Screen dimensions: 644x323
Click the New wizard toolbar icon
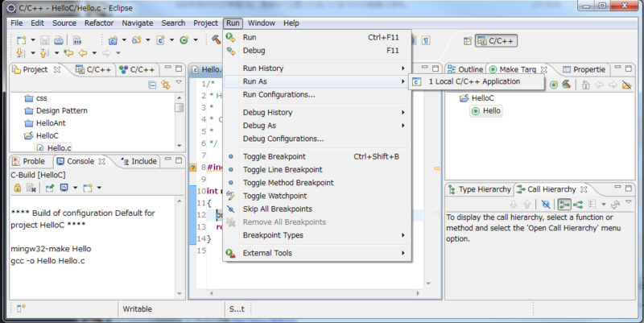pyautogui.click(x=22, y=40)
